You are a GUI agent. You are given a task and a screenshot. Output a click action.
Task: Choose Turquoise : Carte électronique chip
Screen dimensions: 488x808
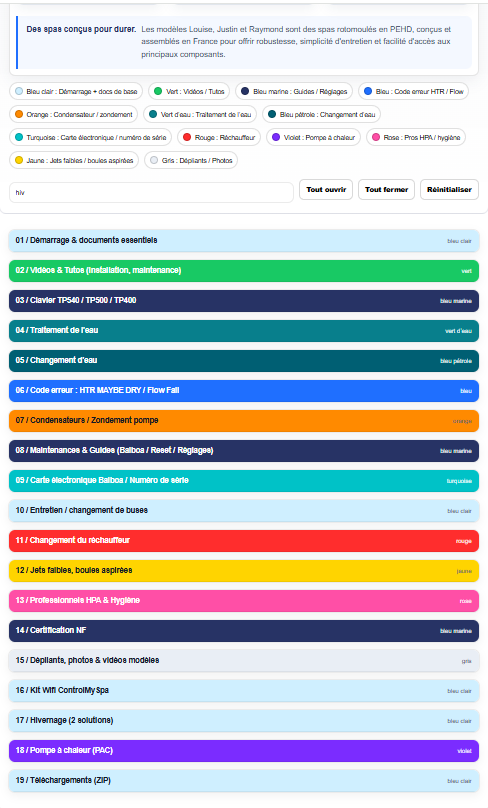(90, 138)
